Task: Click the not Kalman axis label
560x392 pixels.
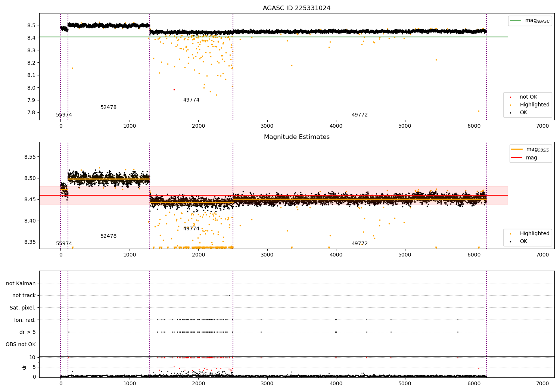Action: pos(21,283)
